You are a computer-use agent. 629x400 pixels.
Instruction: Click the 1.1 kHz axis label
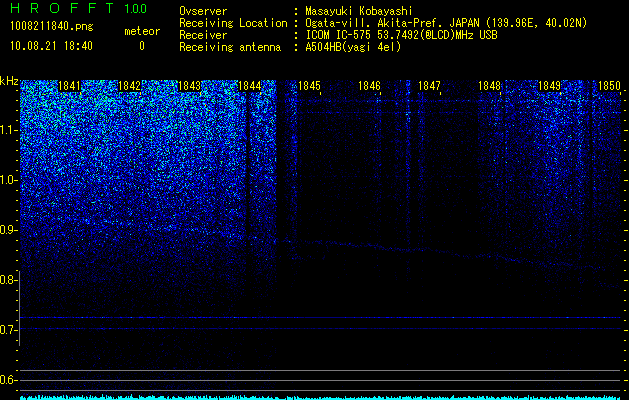(8, 130)
